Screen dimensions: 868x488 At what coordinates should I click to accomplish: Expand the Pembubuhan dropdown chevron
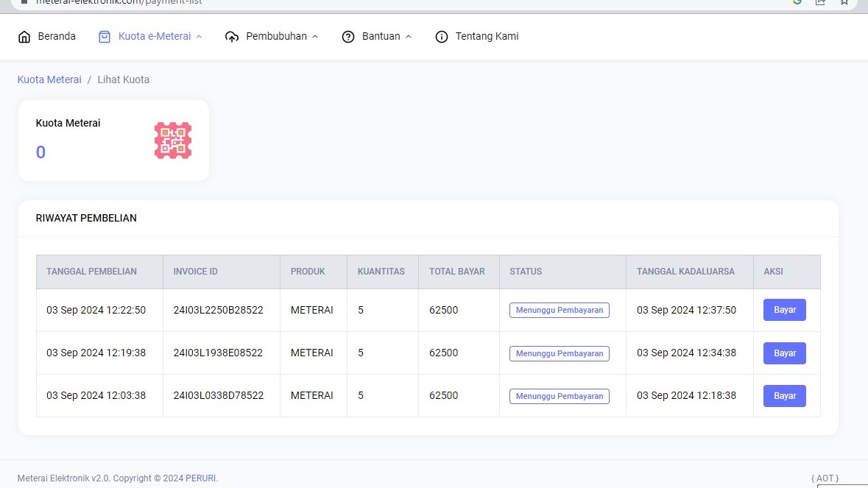pos(315,37)
